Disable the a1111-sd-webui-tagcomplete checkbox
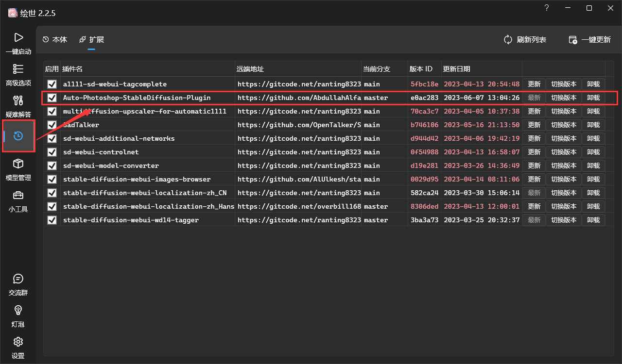 [52, 84]
